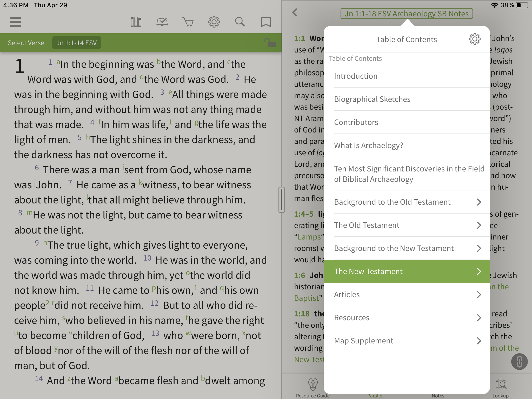Open the Lookup tab
The image size is (532, 399).
tap(500, 388)
